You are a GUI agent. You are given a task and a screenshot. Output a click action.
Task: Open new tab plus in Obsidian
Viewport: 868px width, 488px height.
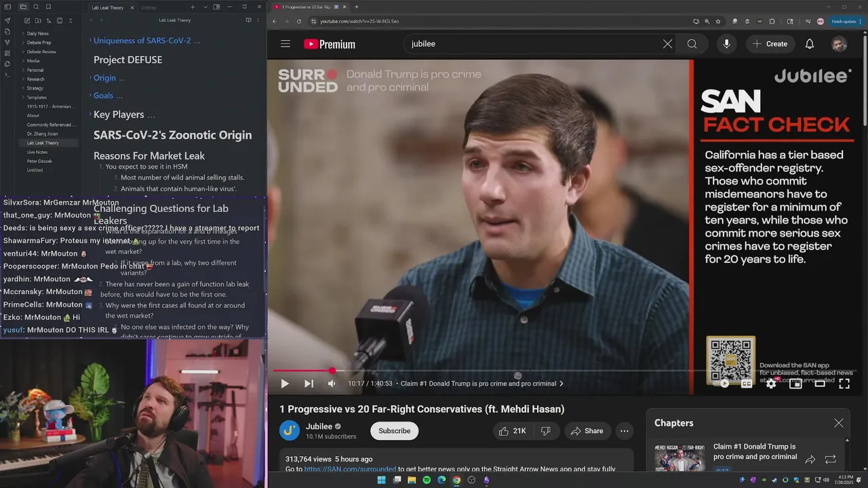point(193,7)
